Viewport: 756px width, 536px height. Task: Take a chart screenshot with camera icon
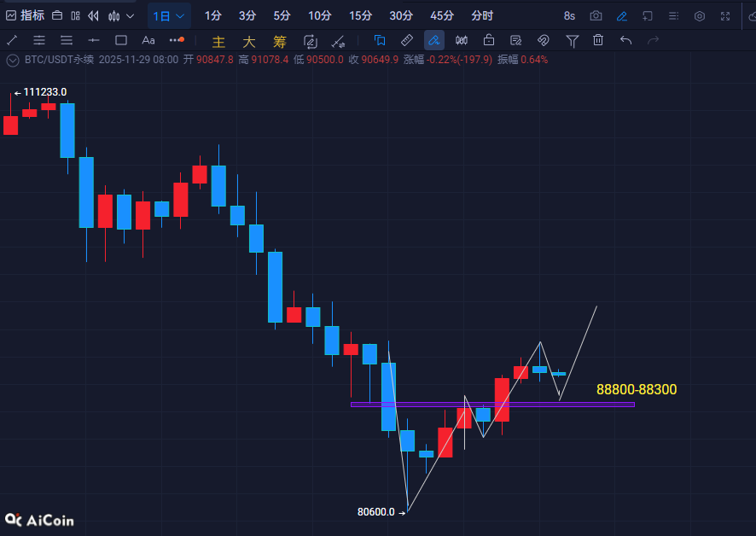coord(596,15)
